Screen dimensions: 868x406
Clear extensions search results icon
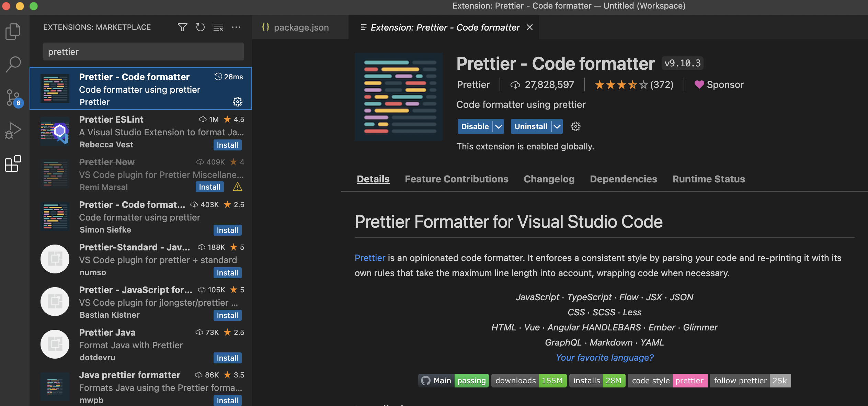click(218, 27)
